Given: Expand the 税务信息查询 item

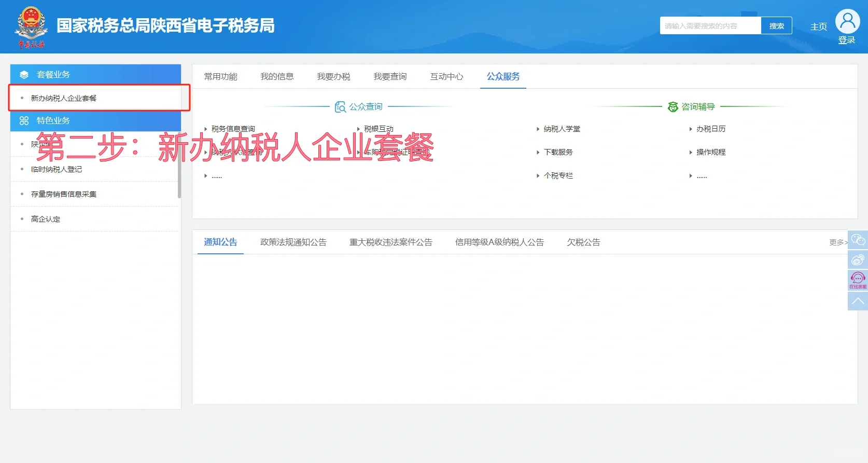Looking at the screenshot, I should pos(233,129).
